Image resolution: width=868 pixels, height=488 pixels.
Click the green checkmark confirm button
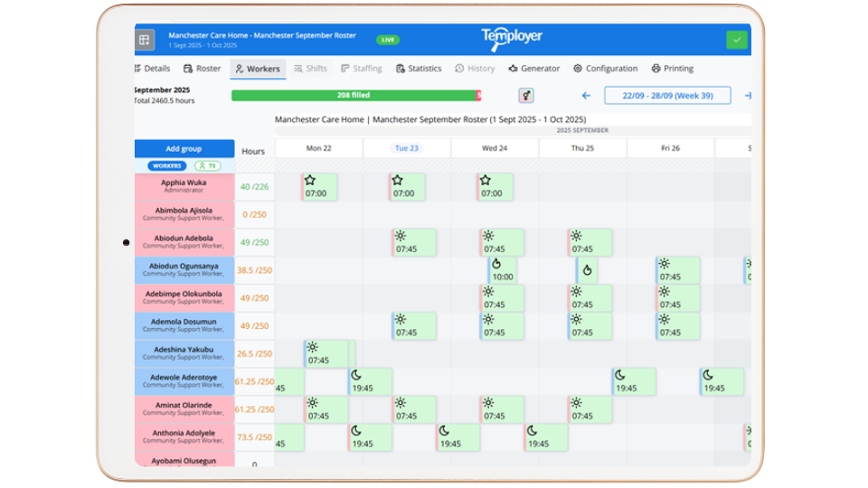(x=737, y=40)
